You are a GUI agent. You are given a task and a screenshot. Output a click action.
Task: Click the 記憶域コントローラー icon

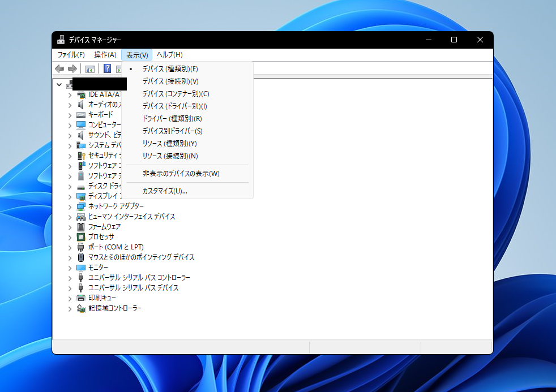point(81,308)
